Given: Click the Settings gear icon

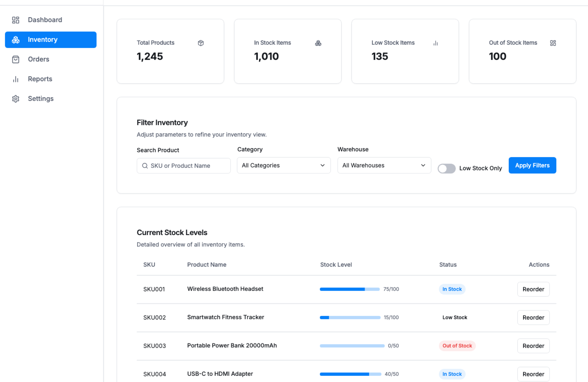Looking at the screenshot, I should 16,99.
